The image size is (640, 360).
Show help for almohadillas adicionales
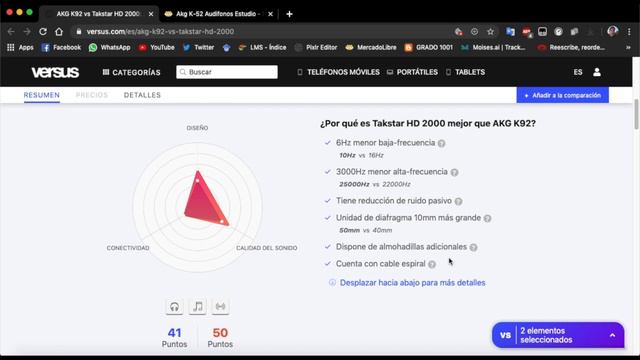pos(473,247)
